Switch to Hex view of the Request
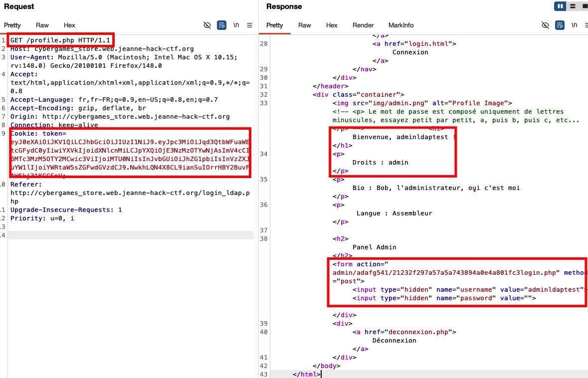The height and width of the screenshot is (378, 588). pos(69,25)
